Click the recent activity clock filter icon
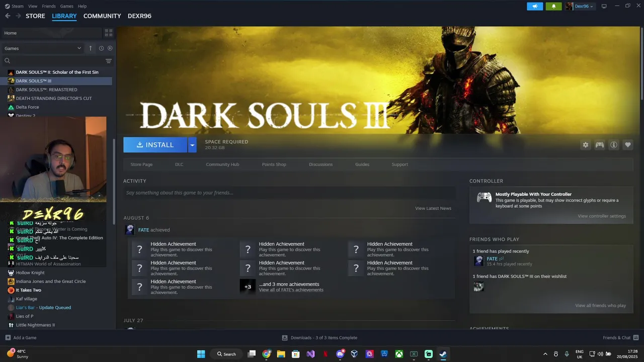This screenshot has height=362, width=644. tap(101, 48)
